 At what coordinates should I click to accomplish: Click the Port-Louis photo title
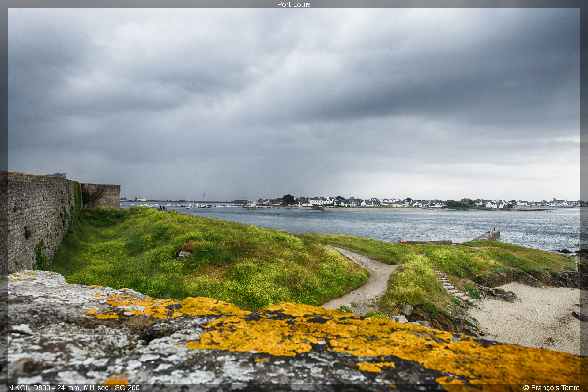pos(294,4)
